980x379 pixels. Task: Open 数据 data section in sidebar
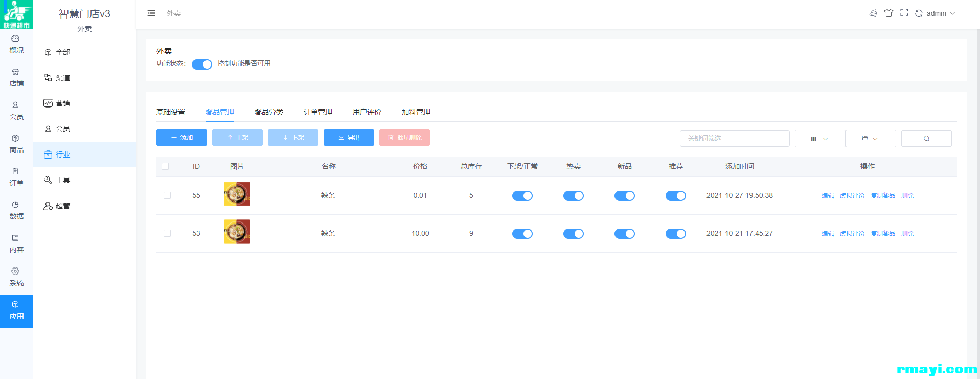[16, 210]
